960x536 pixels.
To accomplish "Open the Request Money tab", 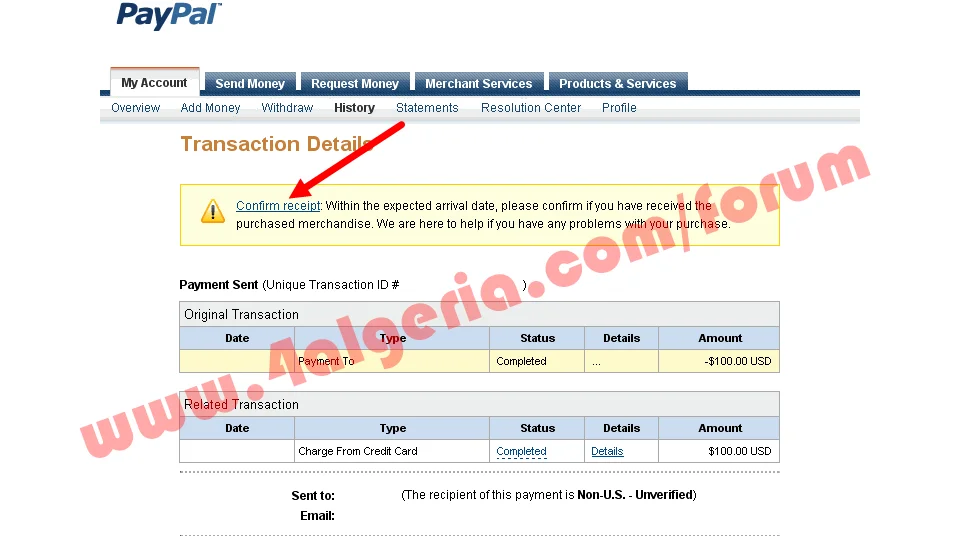I will pos(354,84).
